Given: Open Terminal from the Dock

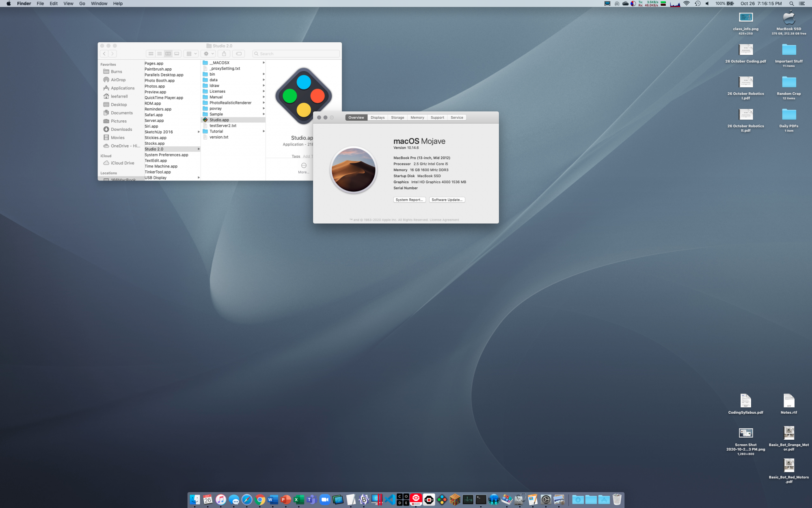Looking at the screenshot, I should click(481, 500).
